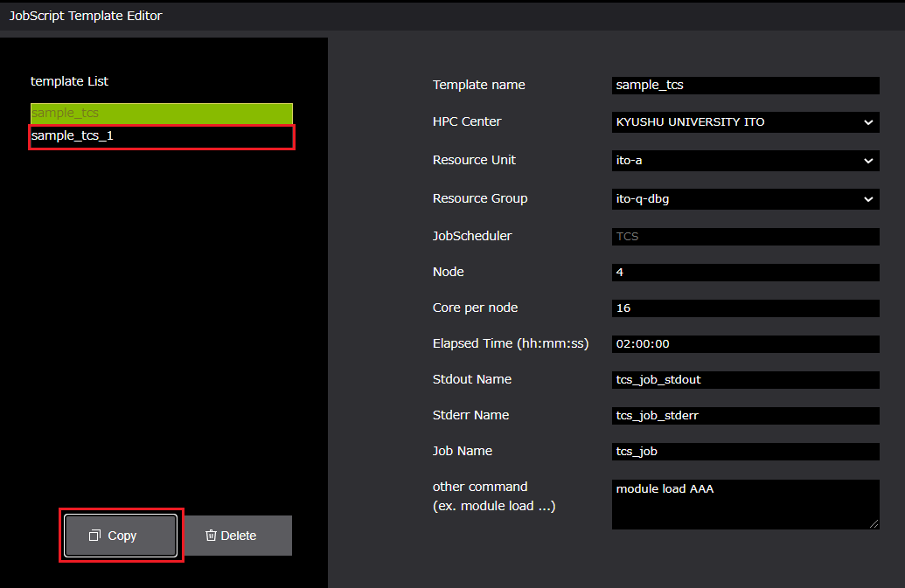The image size is (905, 588).
Task: Select sample_tcs_1 template in list
Action: [x=161, y=136]
